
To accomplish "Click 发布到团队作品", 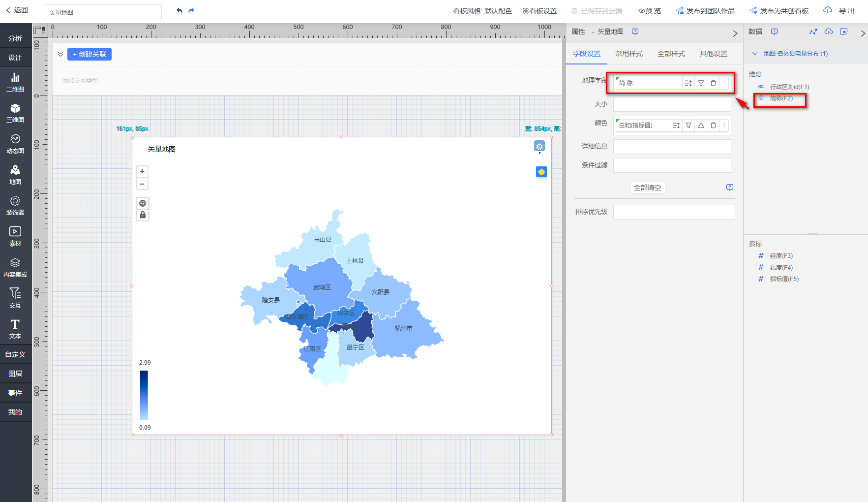I will point(705,11).
